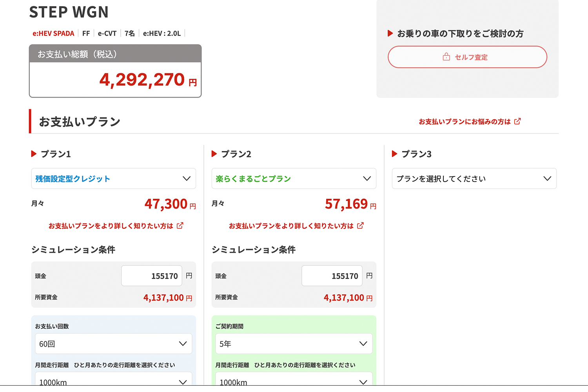
Task: Expand the プランを選択してください dropdown for プラン3
Action: pos(474,178)
